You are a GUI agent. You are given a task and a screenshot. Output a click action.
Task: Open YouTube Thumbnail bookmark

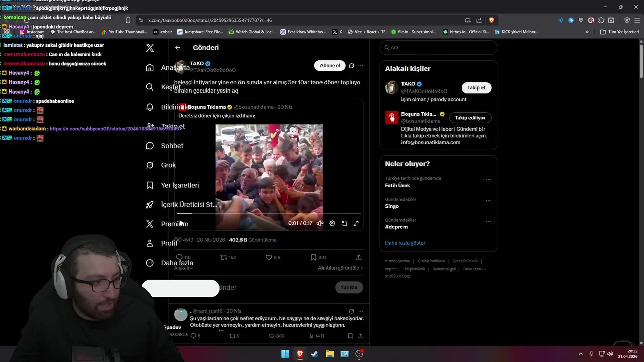[124, 32]
